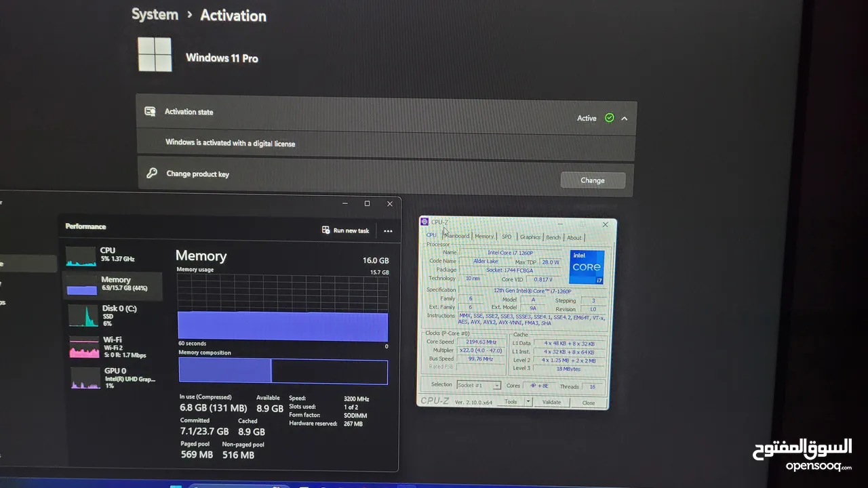Viewport: 868px width, 488px height.
Task: Open the Memory tab in CPU-Z
Action: (484, 237)
